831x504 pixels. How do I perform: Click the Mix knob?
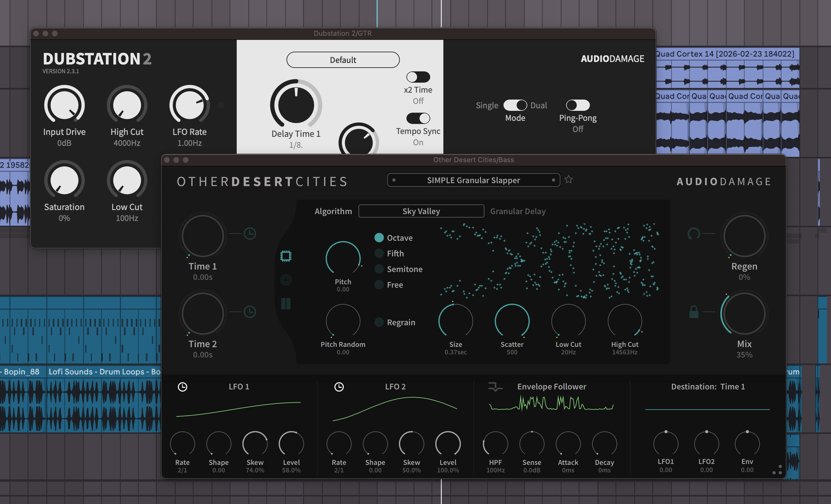click(x=744, y=314)
